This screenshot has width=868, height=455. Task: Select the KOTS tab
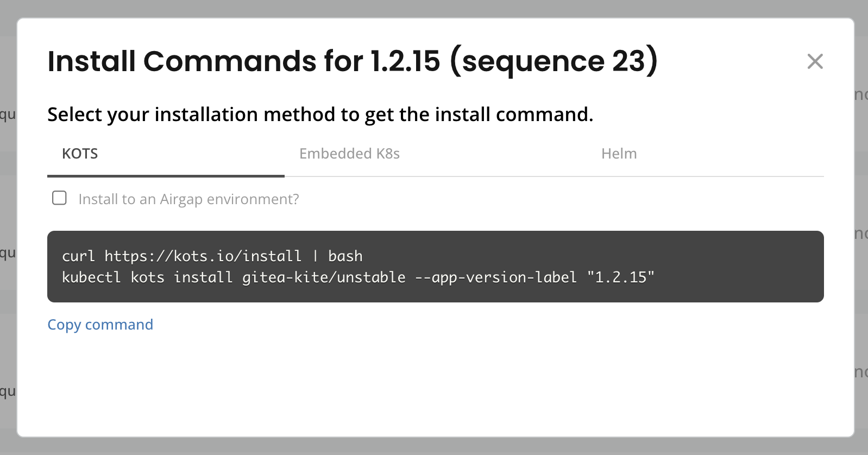coord(80,154)
